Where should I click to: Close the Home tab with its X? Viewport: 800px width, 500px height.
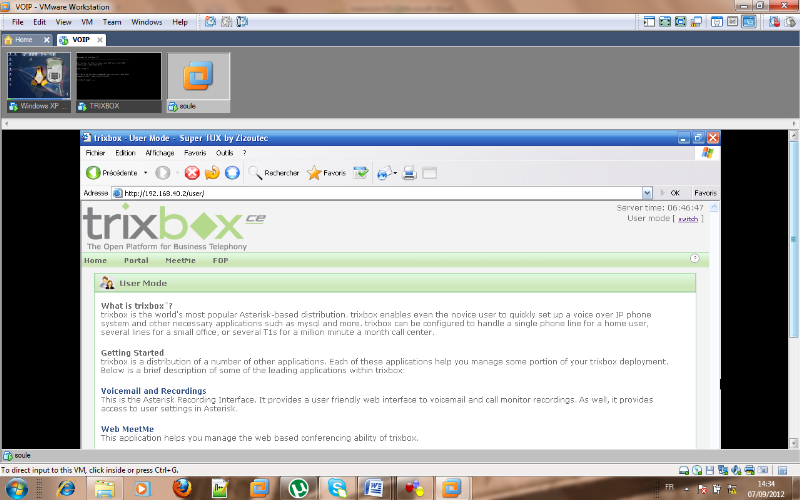tap(46, 39)
